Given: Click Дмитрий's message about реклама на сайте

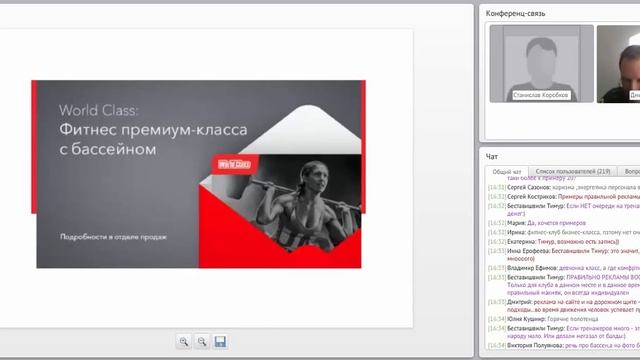Looking at the screenshot, I should (x=564, y=306).
